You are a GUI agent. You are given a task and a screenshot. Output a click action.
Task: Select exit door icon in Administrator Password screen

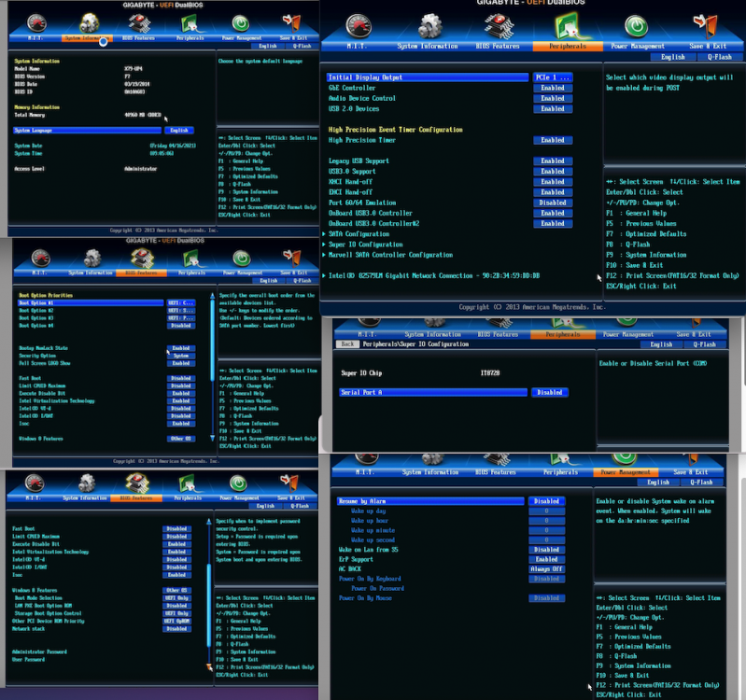point(289,483)
